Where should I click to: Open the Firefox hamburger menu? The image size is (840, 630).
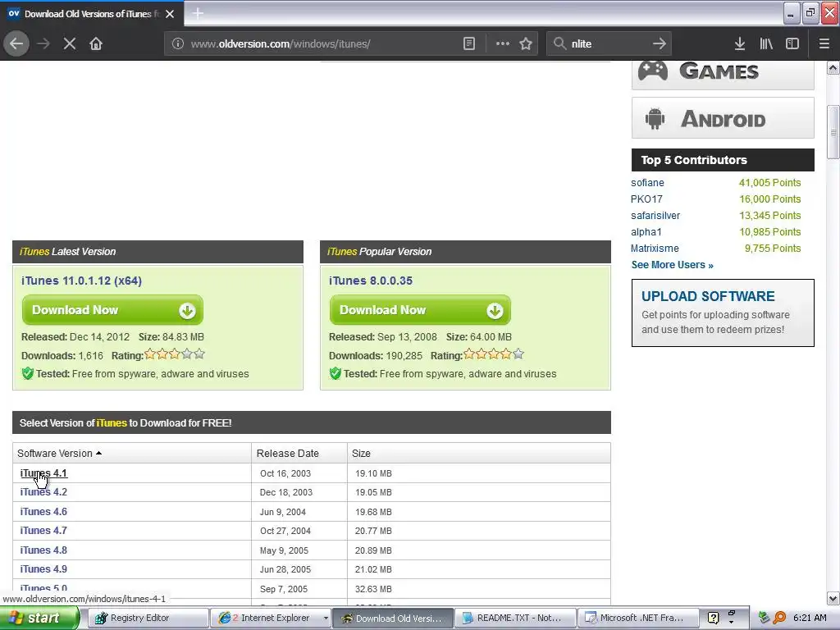coord(824,43)
